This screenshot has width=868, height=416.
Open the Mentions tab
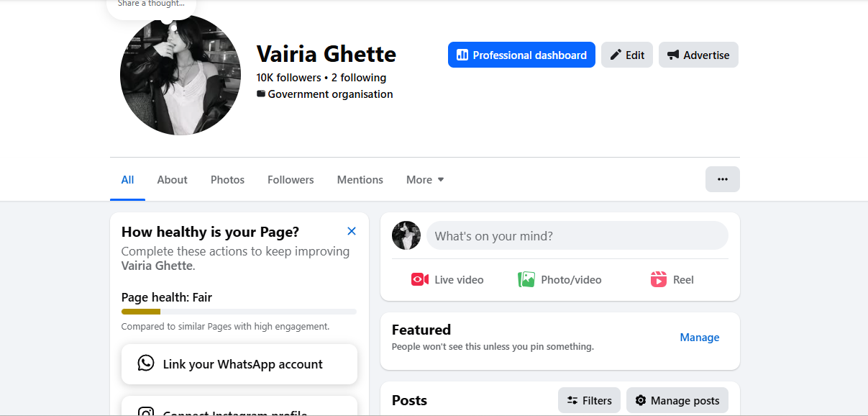coord(360,180)
